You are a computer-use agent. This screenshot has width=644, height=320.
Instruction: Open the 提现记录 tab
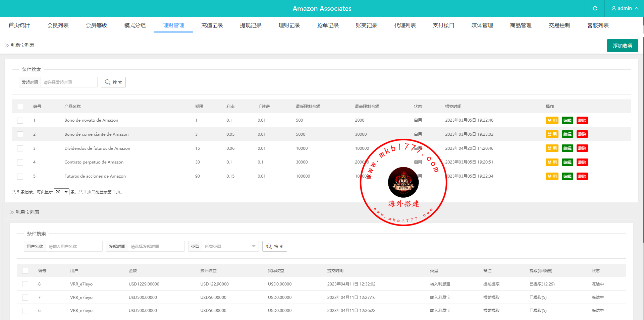point(251,25)
